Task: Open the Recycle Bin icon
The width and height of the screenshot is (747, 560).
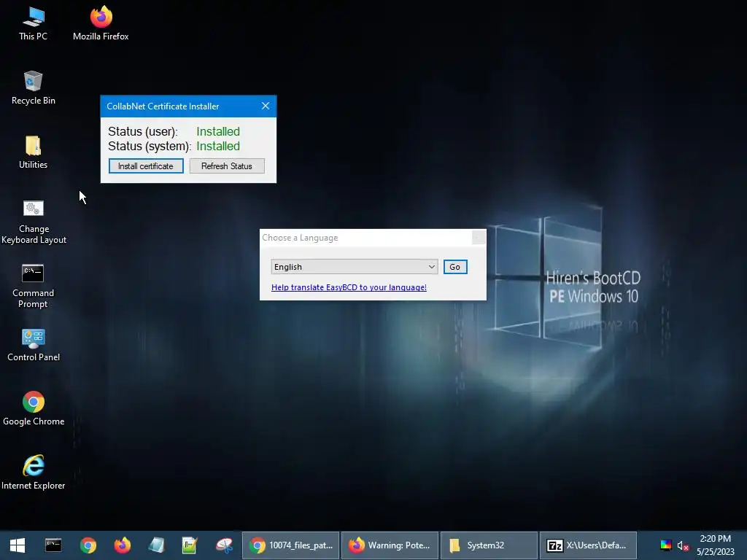Action: point(34,87)
